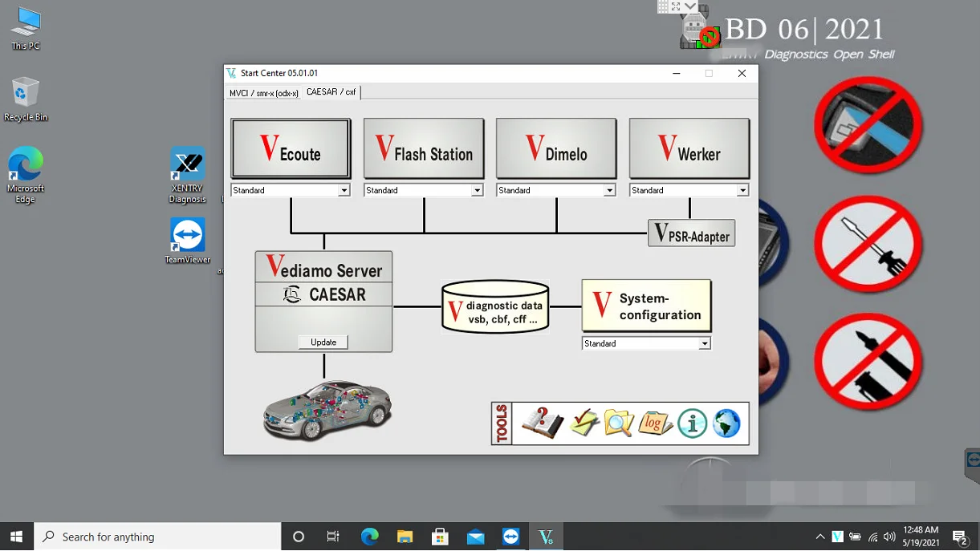Expand the Dimelo Standard dropdown
Screen dimensions: 980x551
tap(609, 191)
